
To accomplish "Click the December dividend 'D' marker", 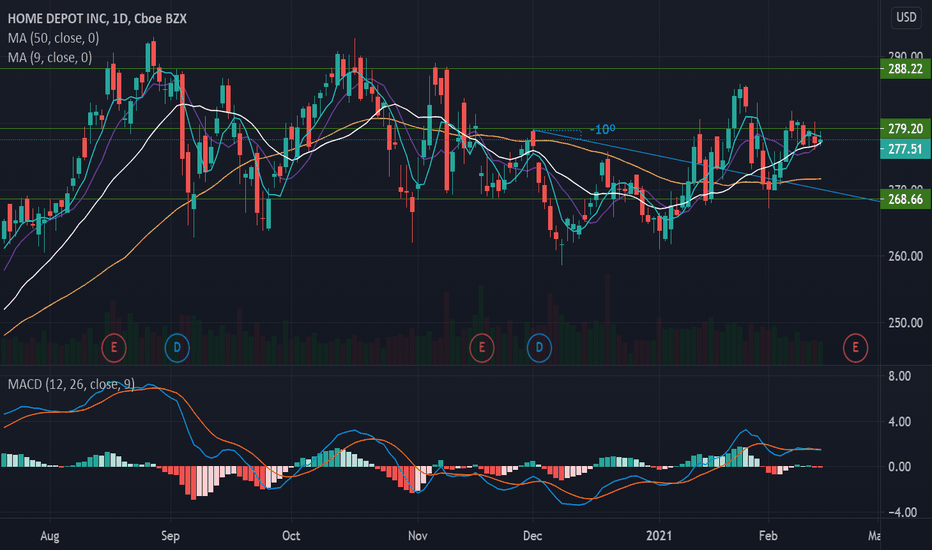I will click(x=539, y=348).
